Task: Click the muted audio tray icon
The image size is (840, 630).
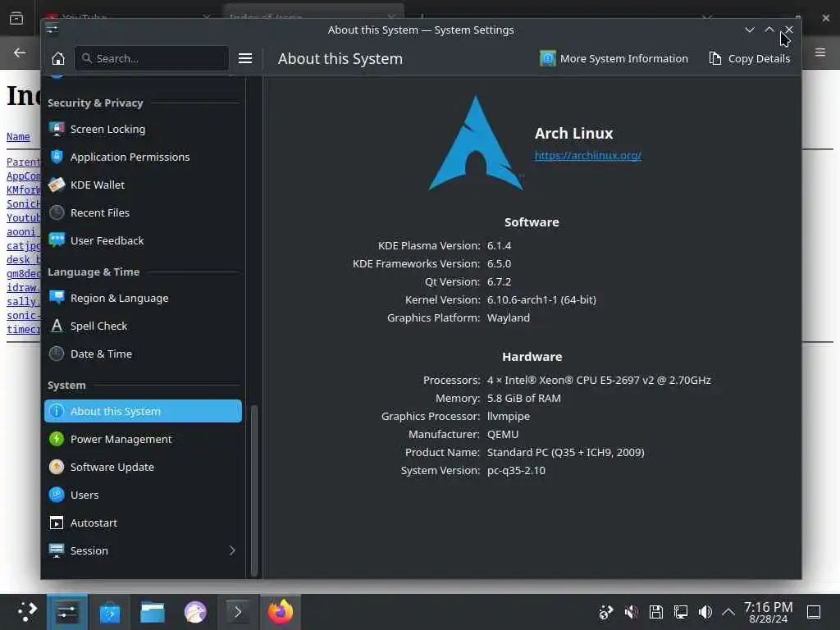Action: pos(631,612)
